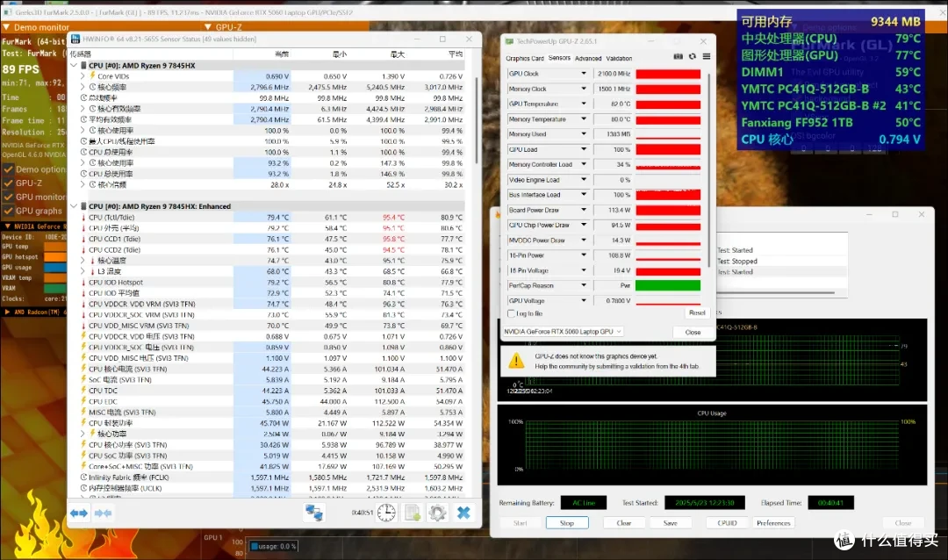Open GPU Temperature sensor dropdown
The height and width of the screenshot is (560, 948).
[x=584, y=104]
